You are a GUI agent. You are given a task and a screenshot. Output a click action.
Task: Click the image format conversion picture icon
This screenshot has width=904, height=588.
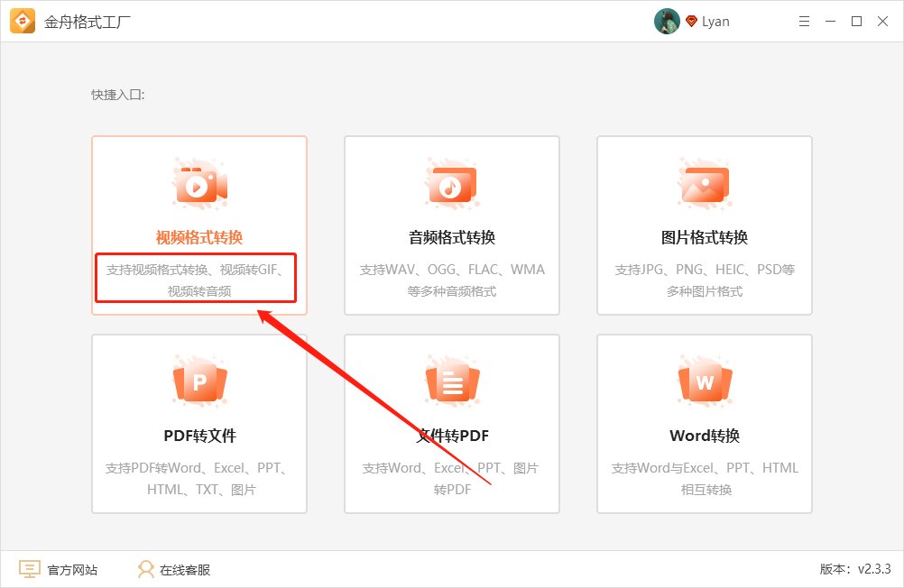(704, 184)
